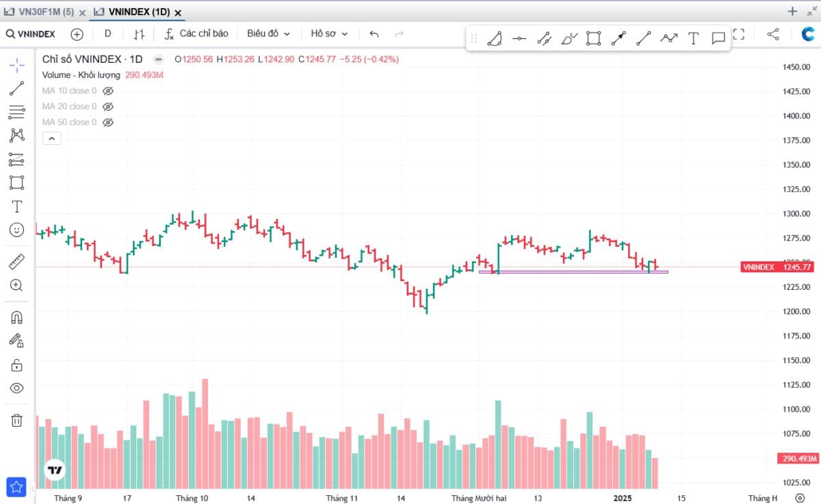
Task: Select the ruler measure tool
Action: click(x=17, y=262)
